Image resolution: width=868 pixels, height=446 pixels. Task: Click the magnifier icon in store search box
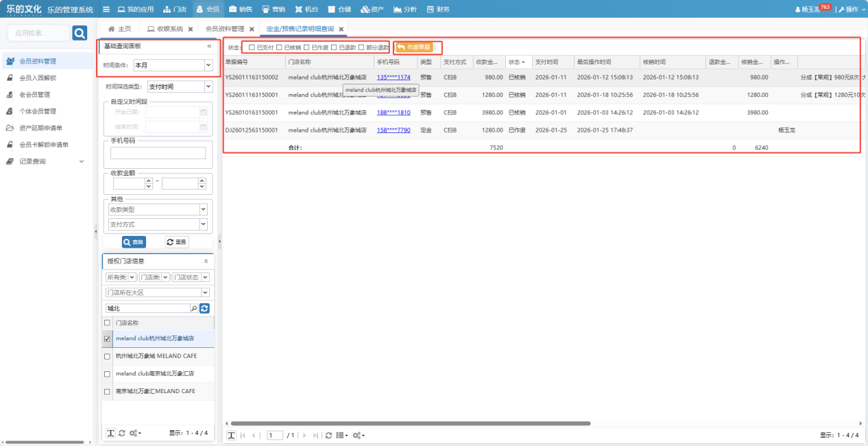[194, 309]
